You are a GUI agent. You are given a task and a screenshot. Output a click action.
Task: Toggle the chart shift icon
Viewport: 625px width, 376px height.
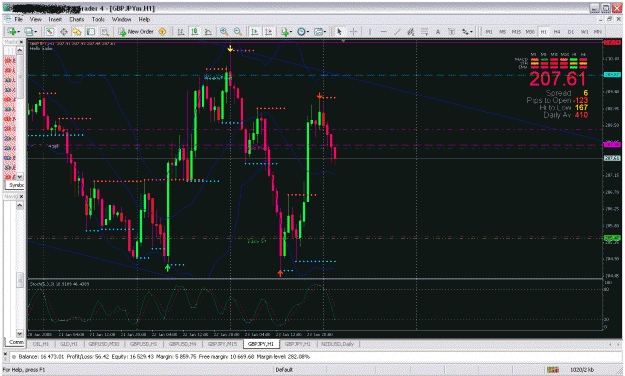[268, 31]
